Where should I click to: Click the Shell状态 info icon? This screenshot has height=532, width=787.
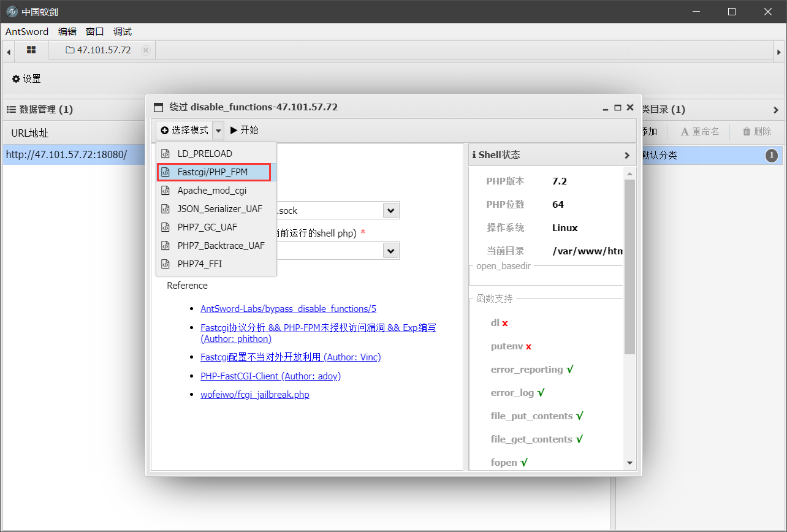pos(474,155)
